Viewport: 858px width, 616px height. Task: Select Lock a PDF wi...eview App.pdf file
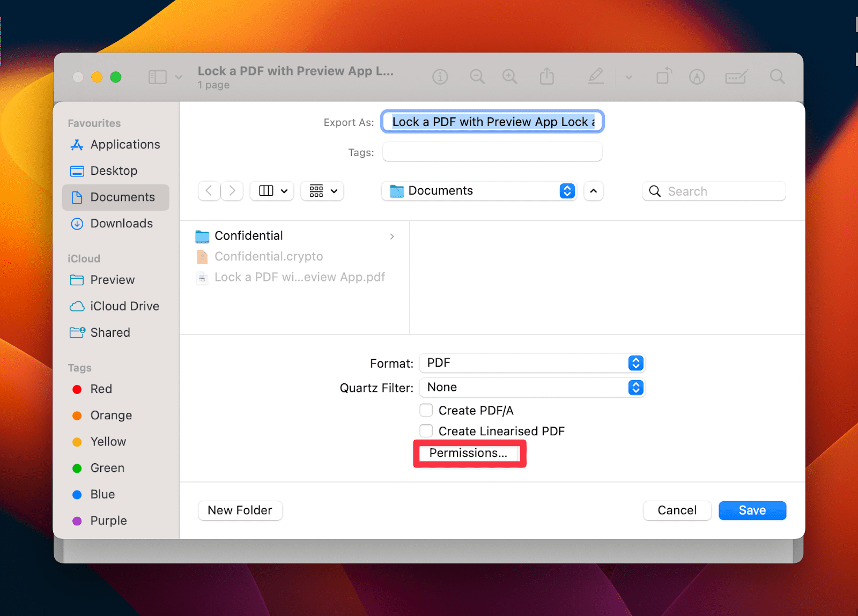[295, 277]
